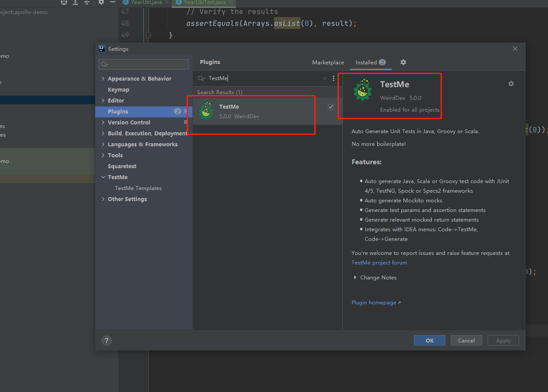Open the TestMe plugin details gear menu
The image size is (548, 392).
[511, 84]
